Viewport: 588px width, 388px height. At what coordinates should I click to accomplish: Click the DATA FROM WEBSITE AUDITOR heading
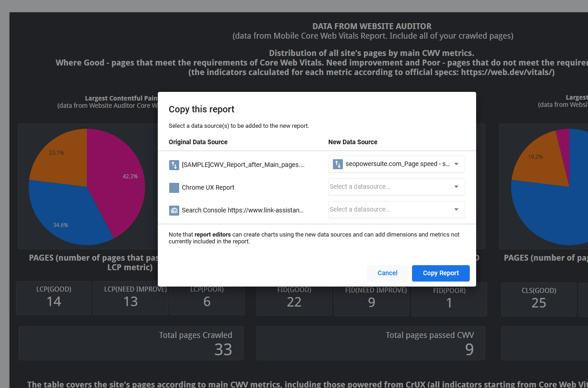click(372, 26)
